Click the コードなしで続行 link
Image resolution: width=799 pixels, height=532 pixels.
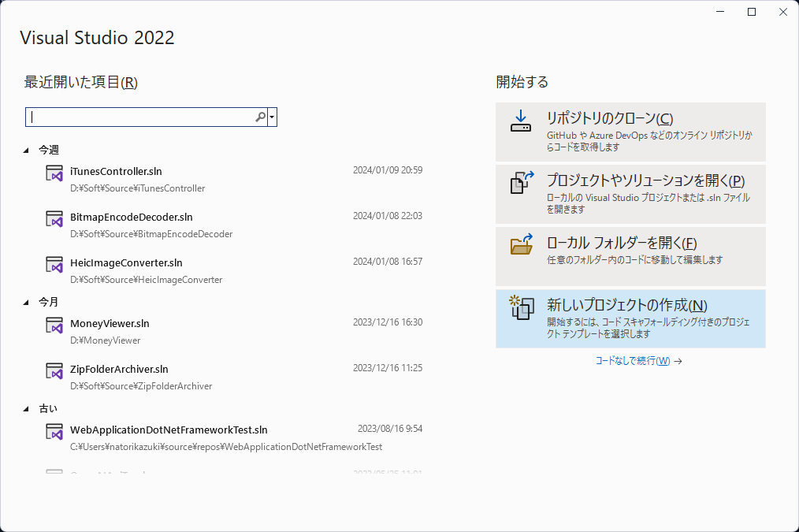[x=633, y=361]
